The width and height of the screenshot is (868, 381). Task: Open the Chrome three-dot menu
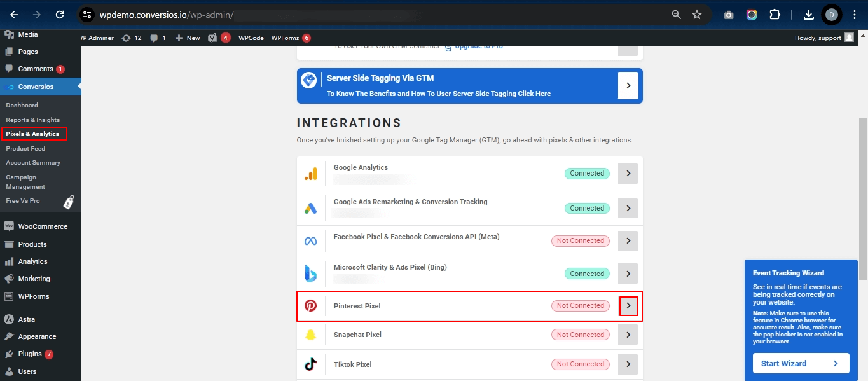point(855,14)
